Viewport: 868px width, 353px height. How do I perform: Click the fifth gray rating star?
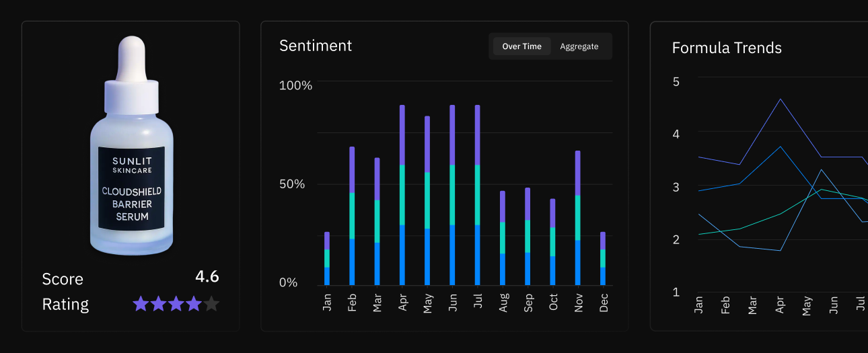point(211,304)
